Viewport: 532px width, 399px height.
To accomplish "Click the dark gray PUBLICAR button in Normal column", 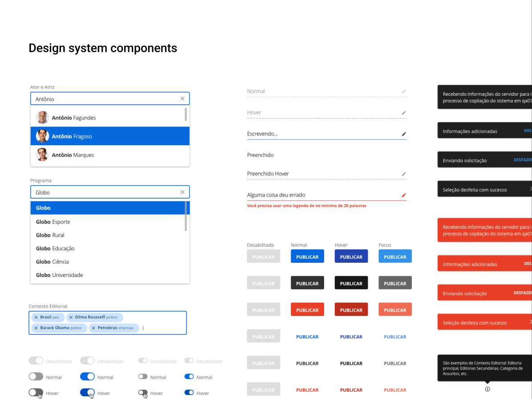I will [307, 283].
